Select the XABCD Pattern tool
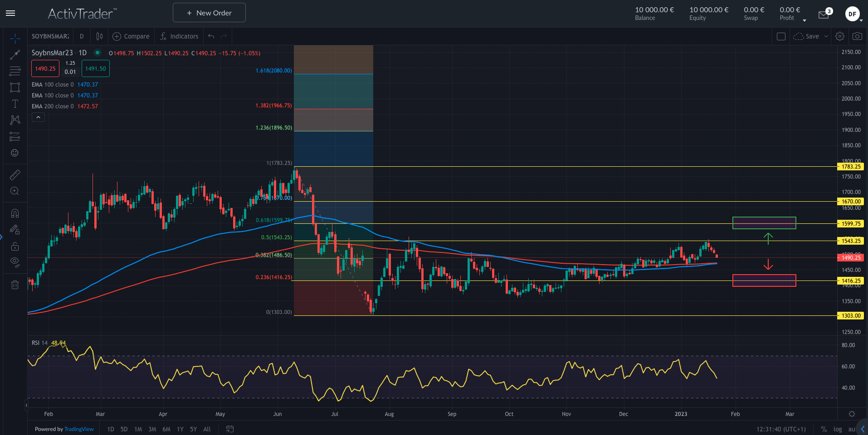 15,120
